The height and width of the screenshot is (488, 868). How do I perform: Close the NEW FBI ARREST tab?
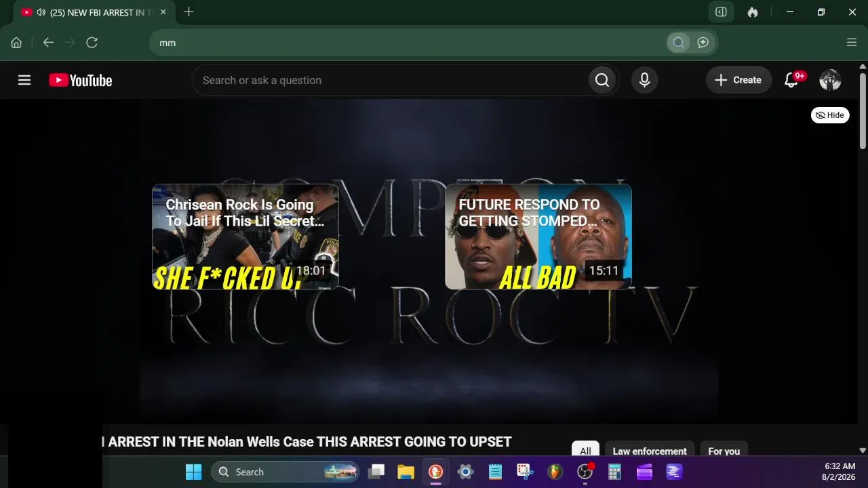pos(163,12)
